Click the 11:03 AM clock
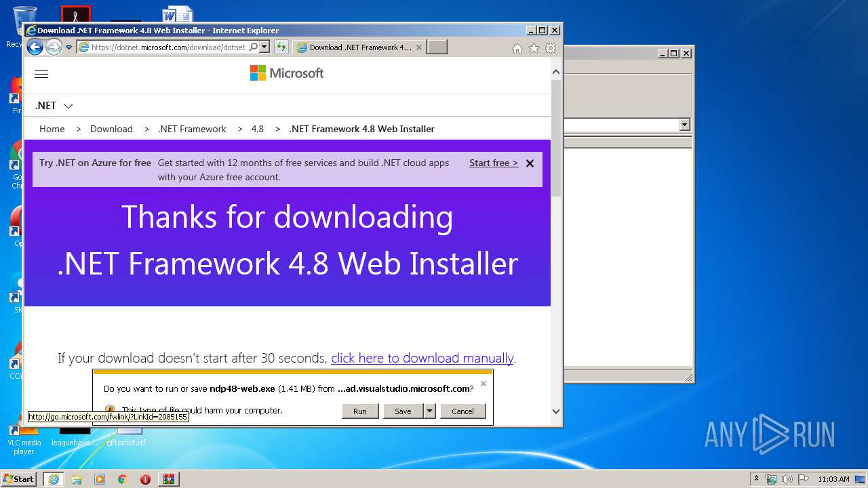The width and height of the screenshot is (868, 488). pyautogui.click(x=833, y=479)
